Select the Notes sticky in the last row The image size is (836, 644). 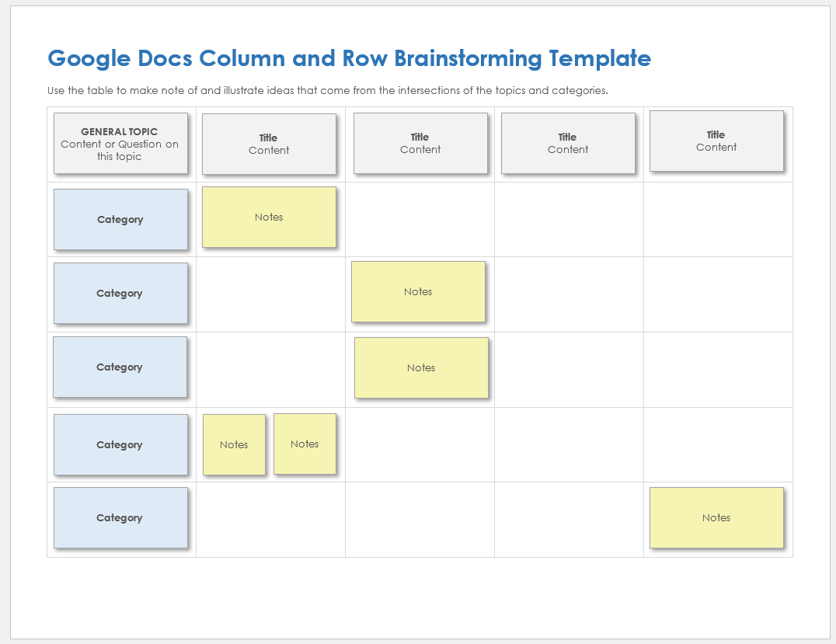[716, 517]
